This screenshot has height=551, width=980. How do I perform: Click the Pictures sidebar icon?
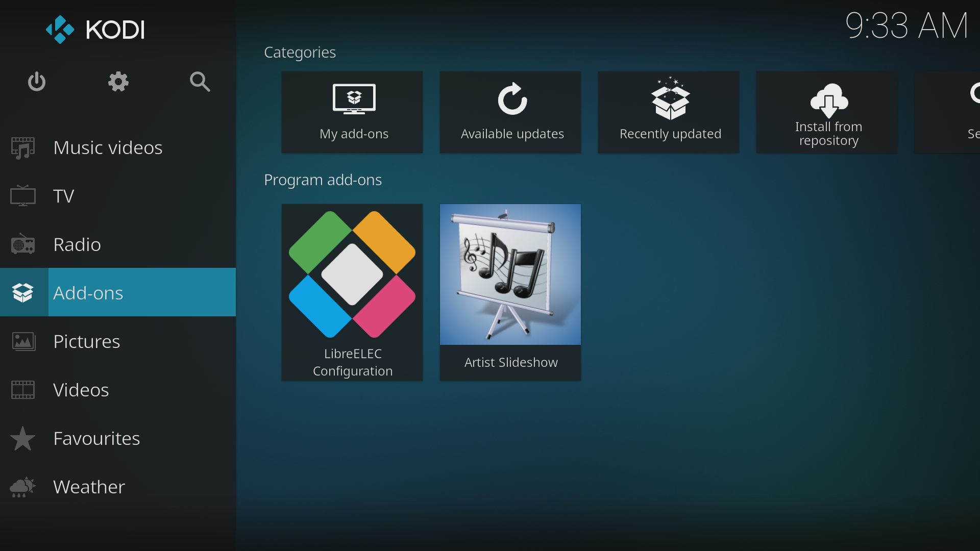(x=23, y=341)
